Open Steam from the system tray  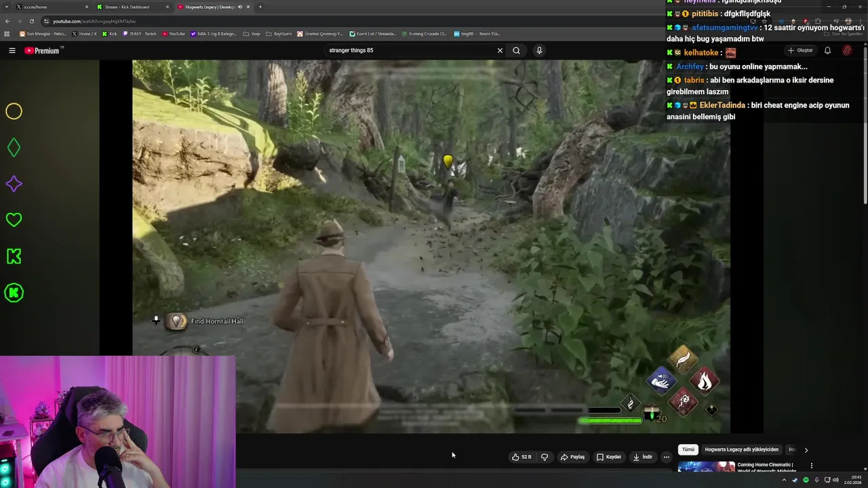point(795,480)
